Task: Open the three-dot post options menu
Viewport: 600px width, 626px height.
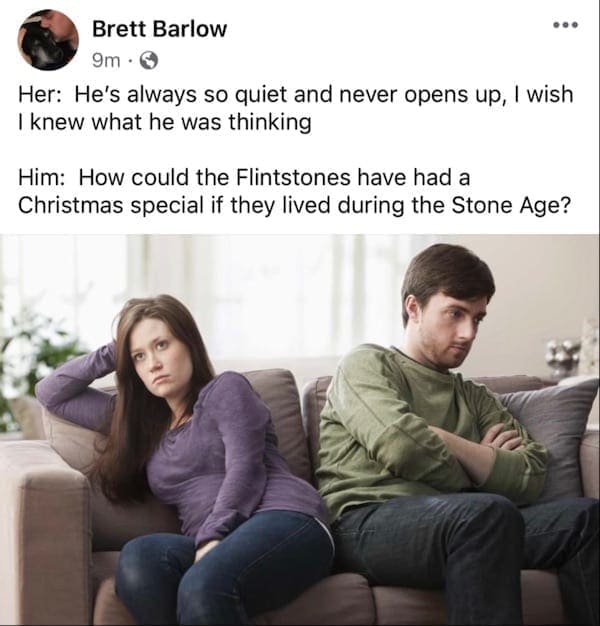Action: pyautogui.click(x=565, y=26)
